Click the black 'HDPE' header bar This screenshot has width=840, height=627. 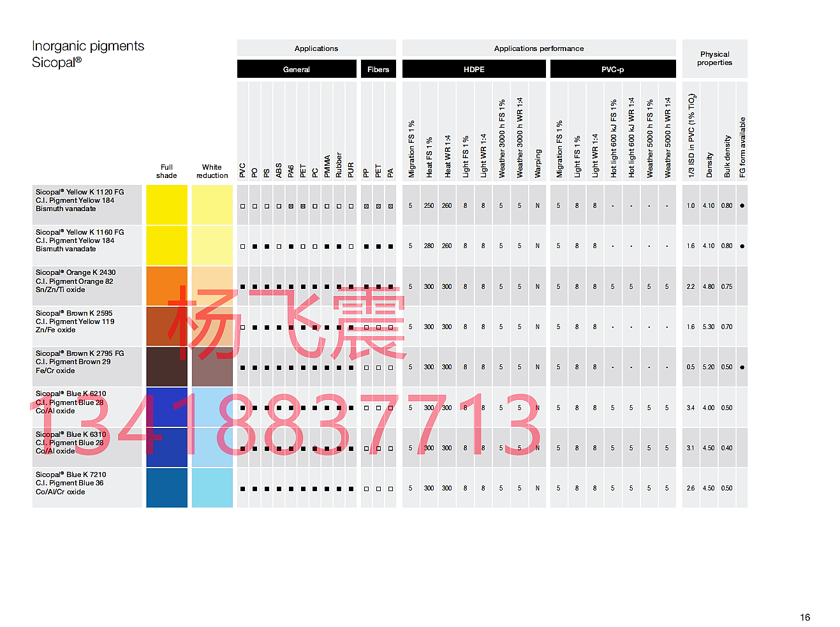(x=474, y=69)
